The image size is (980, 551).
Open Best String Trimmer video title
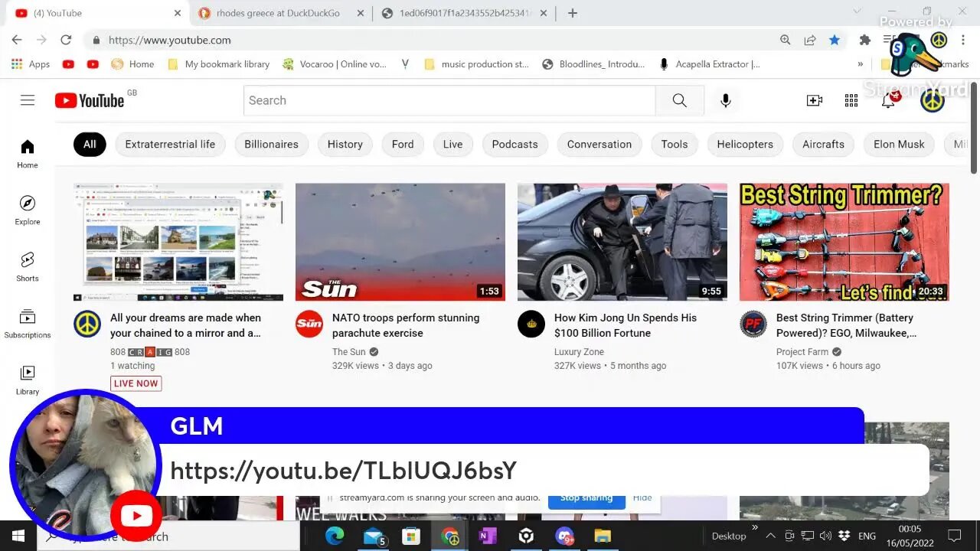tap(846, 325)
